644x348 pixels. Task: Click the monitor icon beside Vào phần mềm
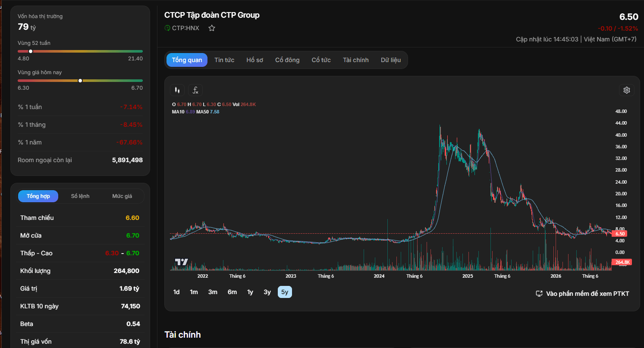[x=539, y=294]
